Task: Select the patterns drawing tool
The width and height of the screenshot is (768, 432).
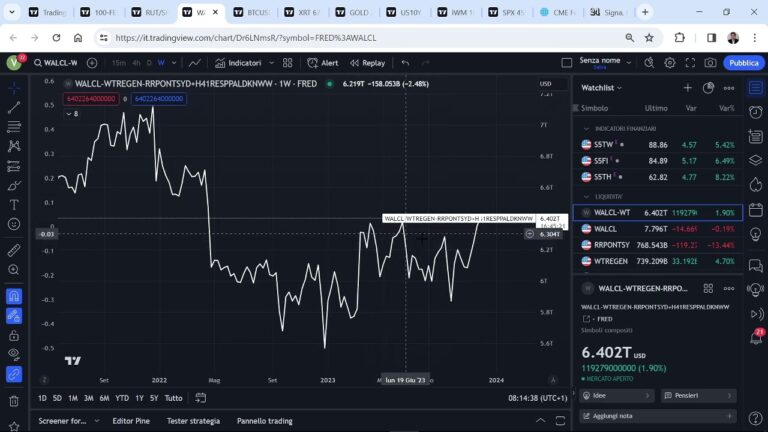Action: coord(14,146)
